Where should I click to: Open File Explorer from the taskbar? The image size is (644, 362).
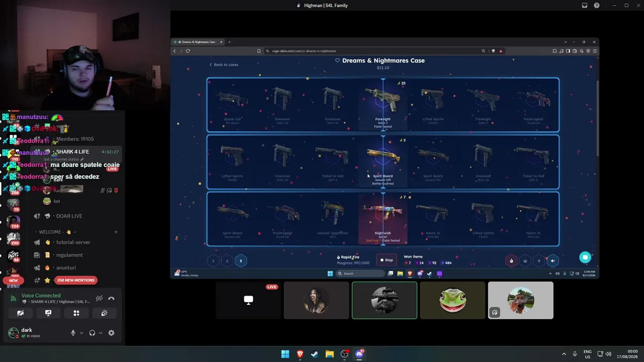pyautogui.click(x=330, y=354)
